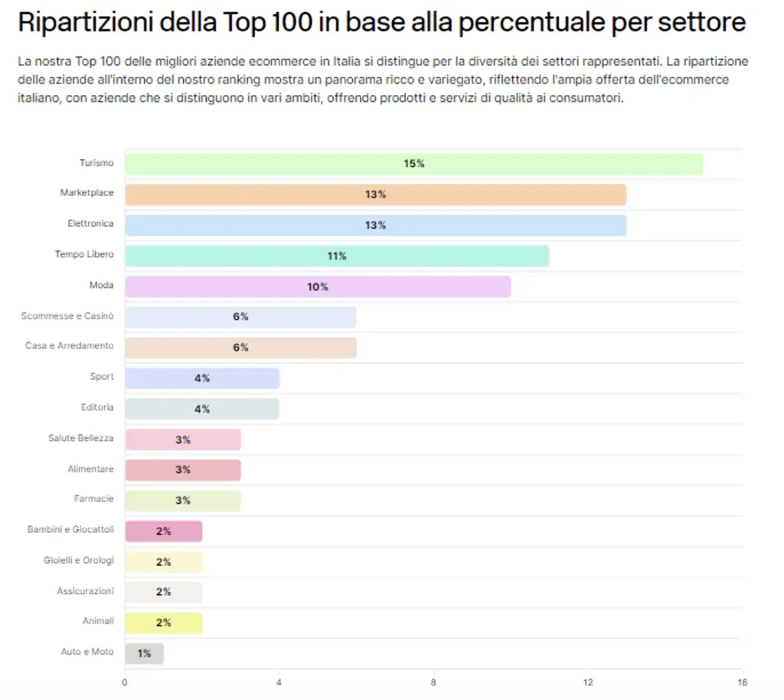The width and height of the screenshot is (784, 700).
Task: Select the yellow Animali 2% bar
Action: click(164, 623)
